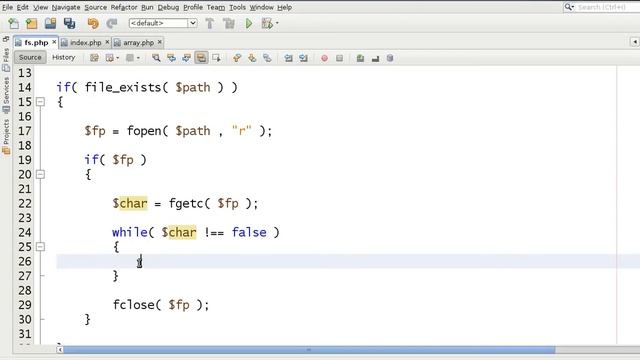Click the Open Project toolbar icon

(x=51, y=23)
